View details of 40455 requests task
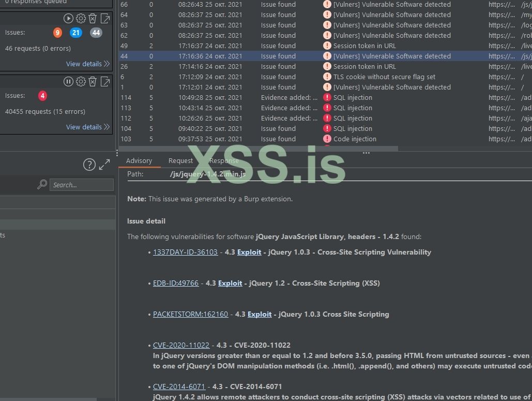This screenshot has width=532, height=401. click(87, 127)
